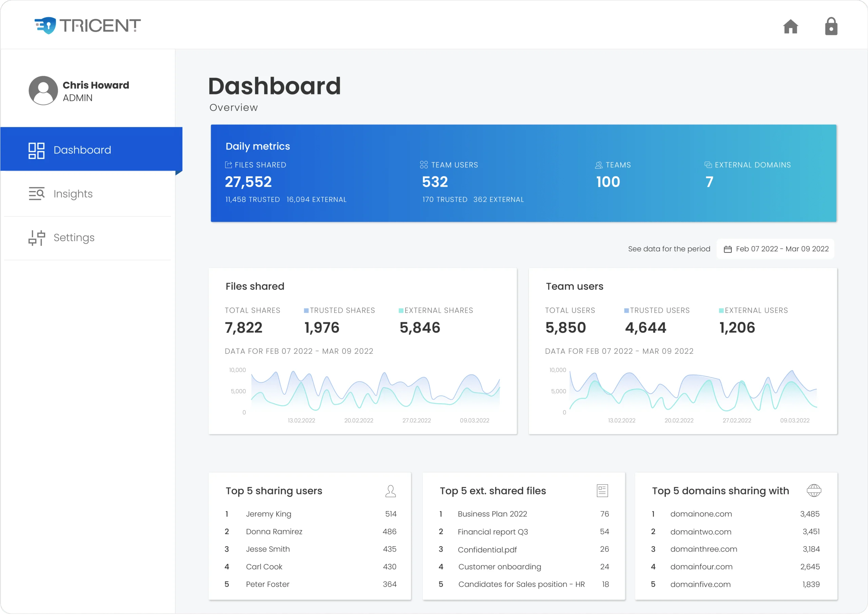
Task: Click the 16,094 EXTERNAL files count
Action: click(x=316, y=200)
